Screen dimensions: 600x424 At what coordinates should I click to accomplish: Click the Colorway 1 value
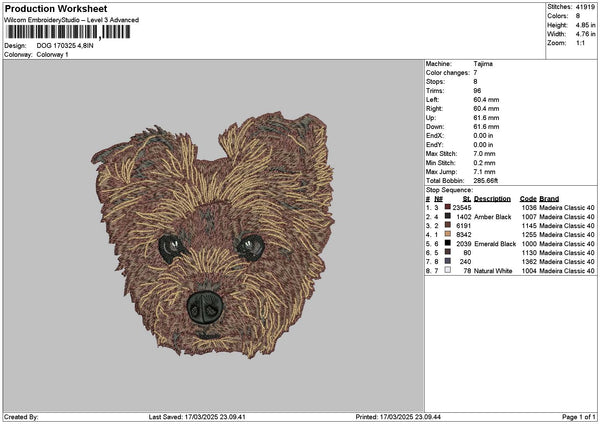(53, 54)
